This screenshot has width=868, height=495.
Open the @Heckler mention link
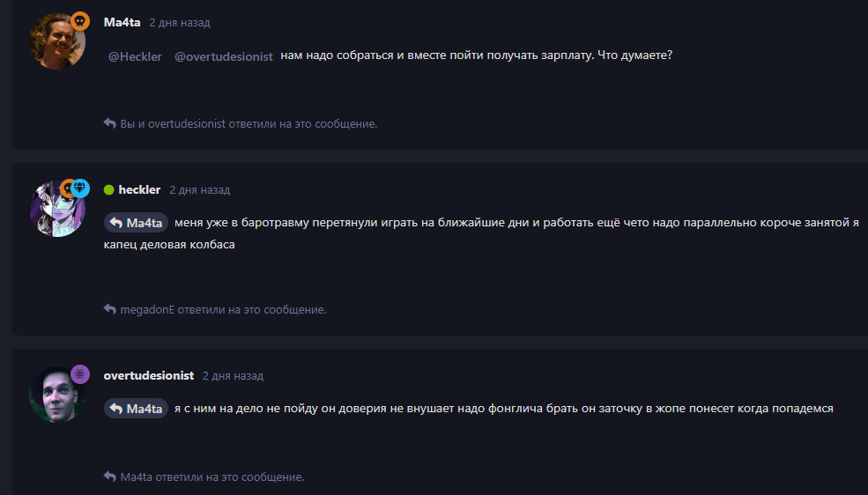tap(135, 56)
